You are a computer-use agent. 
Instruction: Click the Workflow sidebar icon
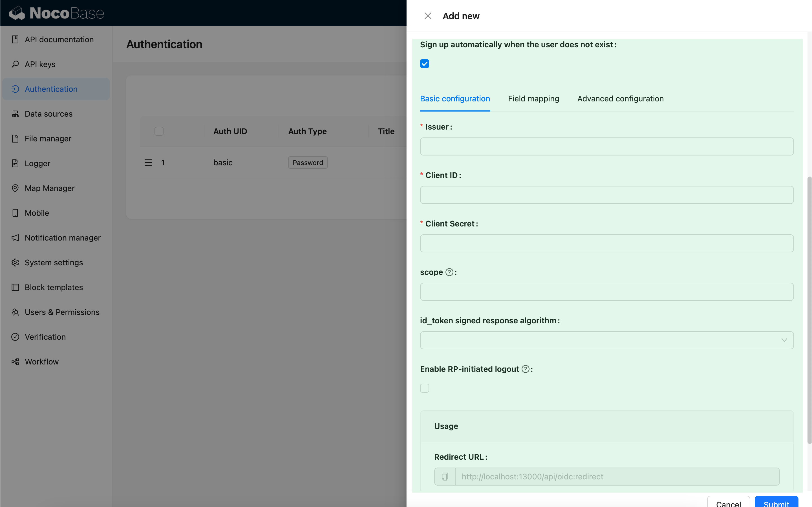15,361
